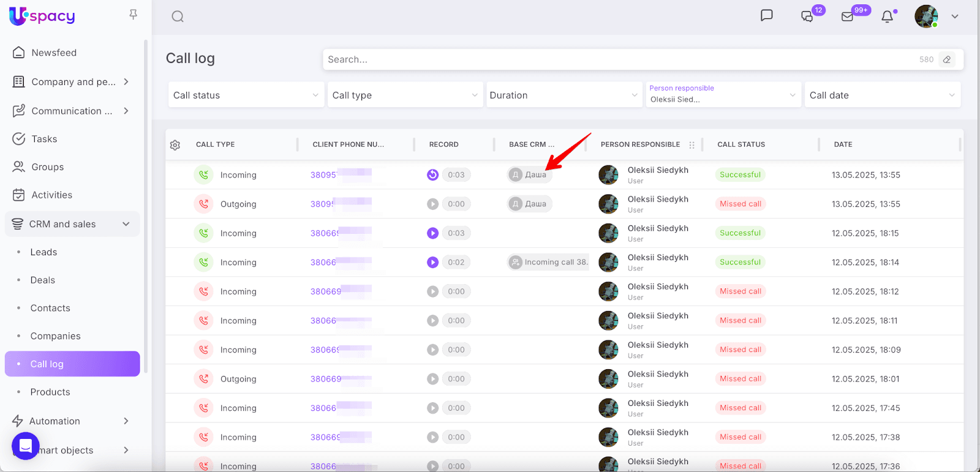The width and height of the screenshot is (980, 472).
Task: Open the support chat widget button
Action: [x=26, y=446]
